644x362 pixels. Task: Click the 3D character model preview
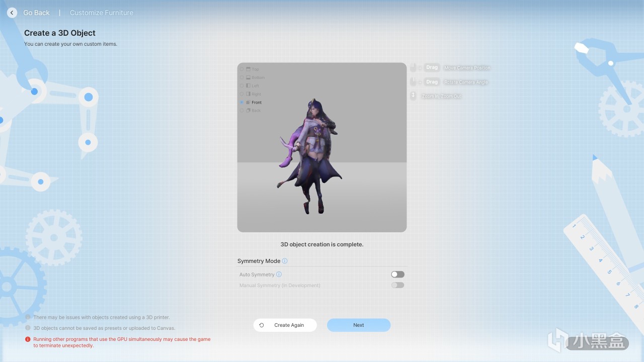[309, 156]
